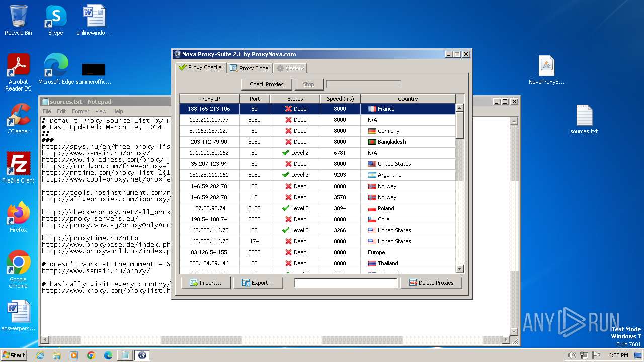The image size is (644, 362).
Task: Open the media player taskbar icon
Action: (x=74, y=355)
